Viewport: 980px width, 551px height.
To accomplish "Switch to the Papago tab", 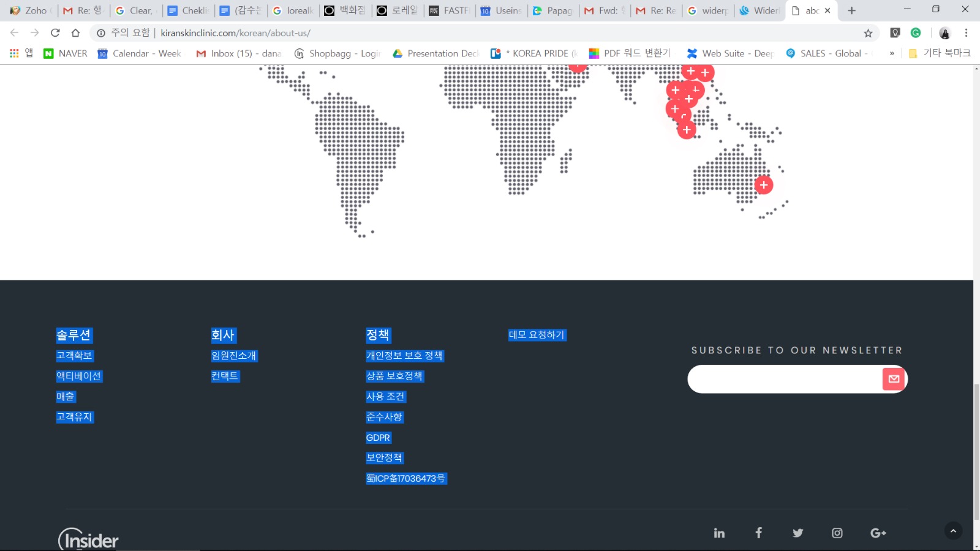I will coord(553,10).
